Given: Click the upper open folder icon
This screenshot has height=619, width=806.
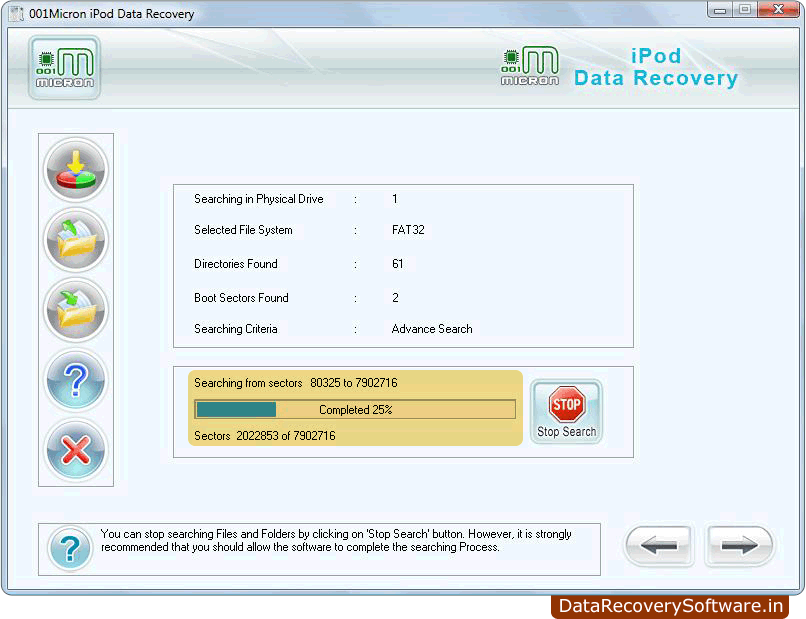Looking at the screenshot, I should [x=76, y=240].
